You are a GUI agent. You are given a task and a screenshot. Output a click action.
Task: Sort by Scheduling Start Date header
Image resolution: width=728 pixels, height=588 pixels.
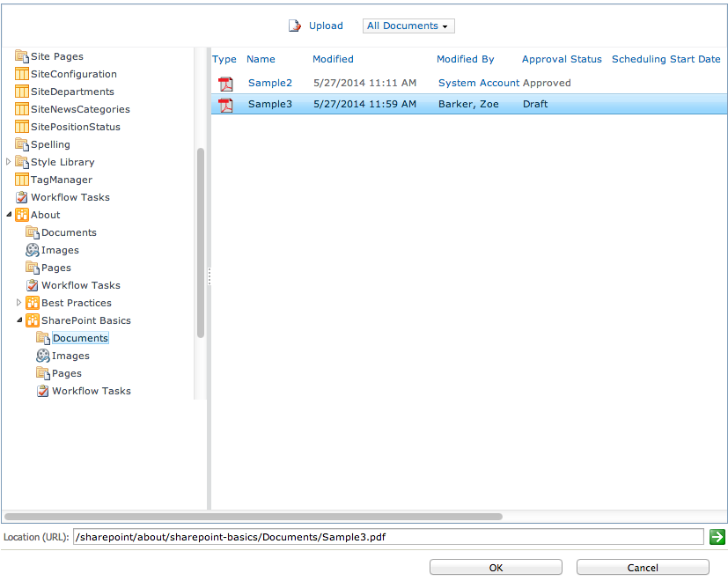(666, 59)
